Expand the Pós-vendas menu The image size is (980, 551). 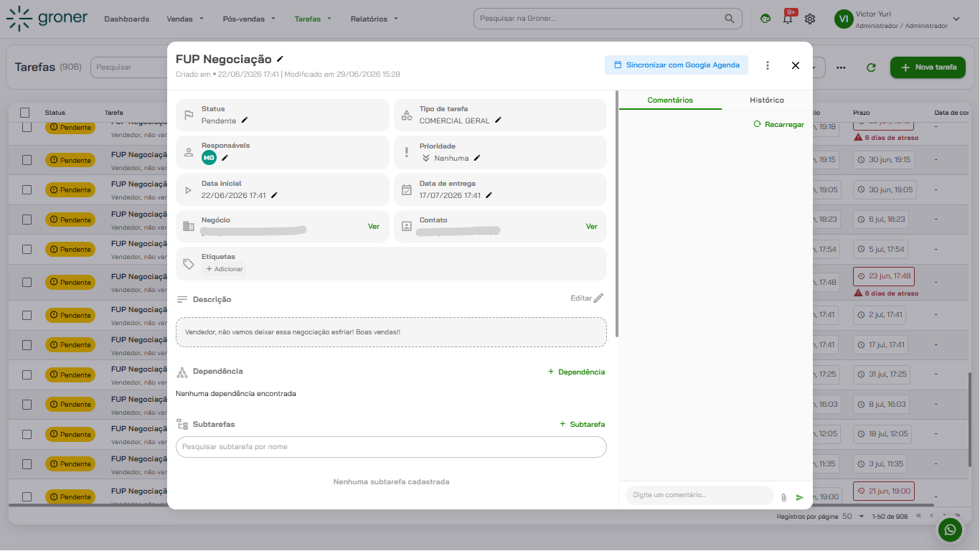coord(249,19)
